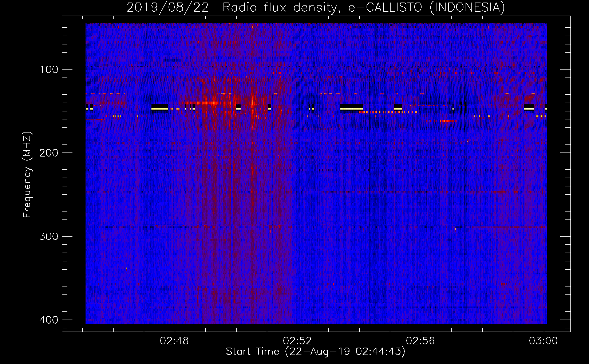Click the '03:00' time axis label
Screen dimensions: 589x364
543,341
